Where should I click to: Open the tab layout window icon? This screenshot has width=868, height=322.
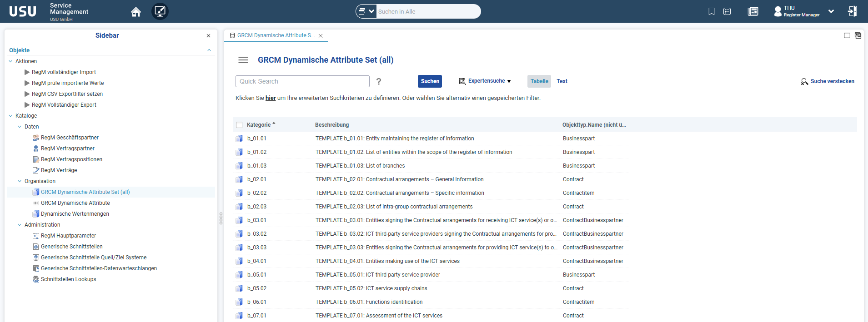pyautogui.click(x=858, y=35)
